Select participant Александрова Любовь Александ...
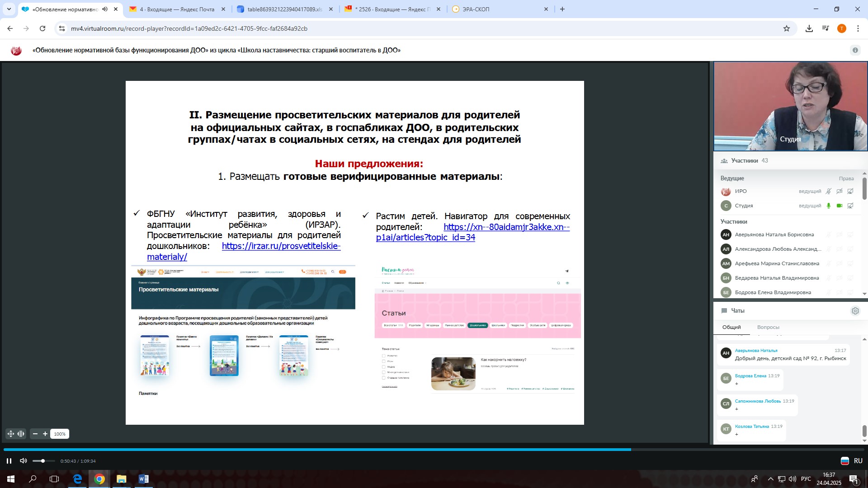868x488 pixels. pos(778,249)
